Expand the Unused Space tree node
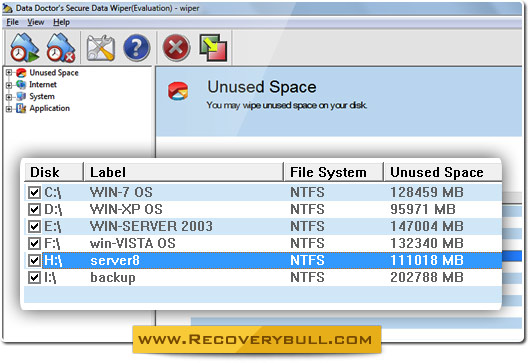The height and width of the screenshot is (363, 528). point(9,73)
